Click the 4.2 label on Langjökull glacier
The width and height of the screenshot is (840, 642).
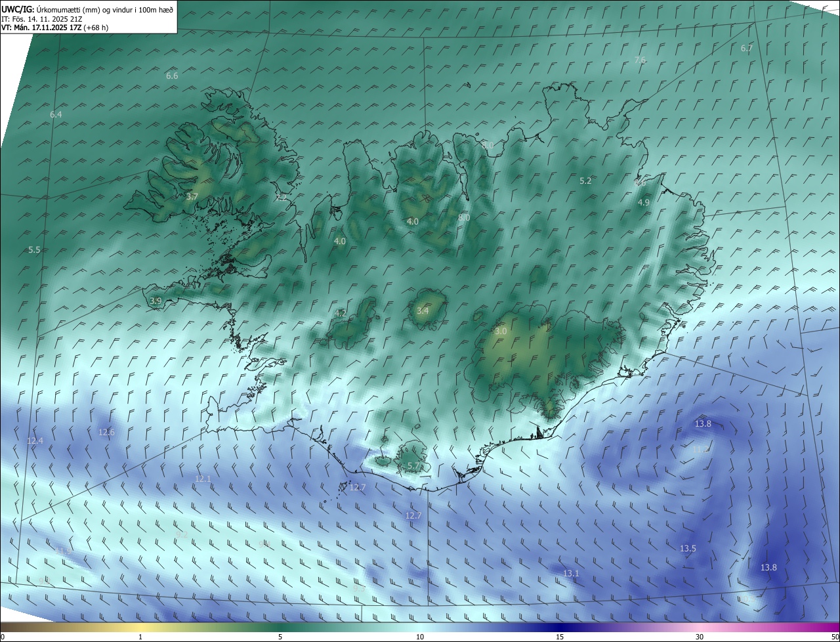340,314
